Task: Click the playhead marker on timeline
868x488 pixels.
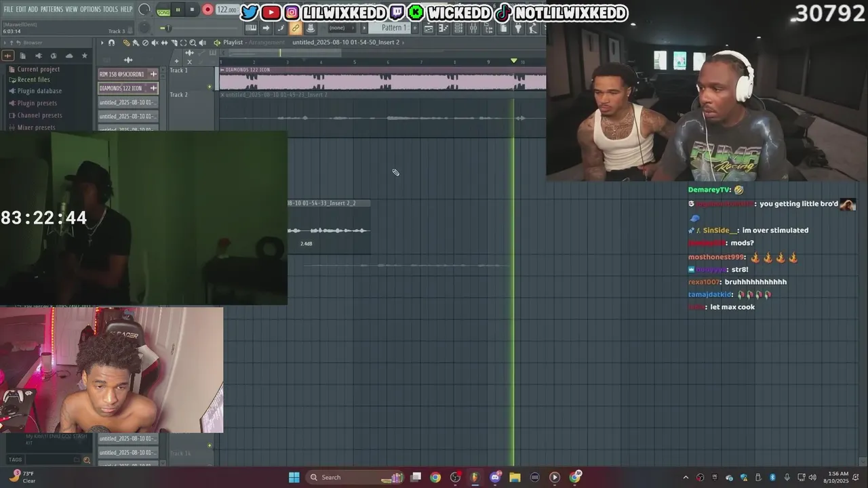Action: [513, 61]
